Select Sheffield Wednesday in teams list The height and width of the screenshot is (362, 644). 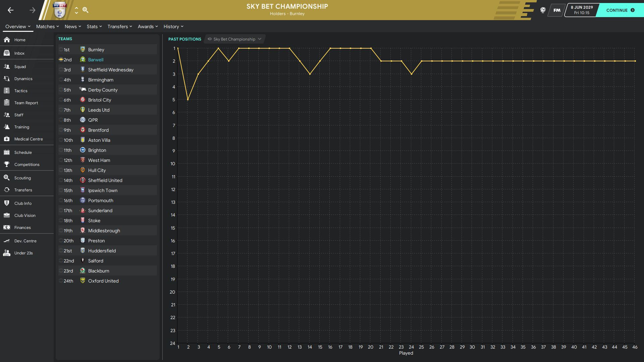coord(108,69)
